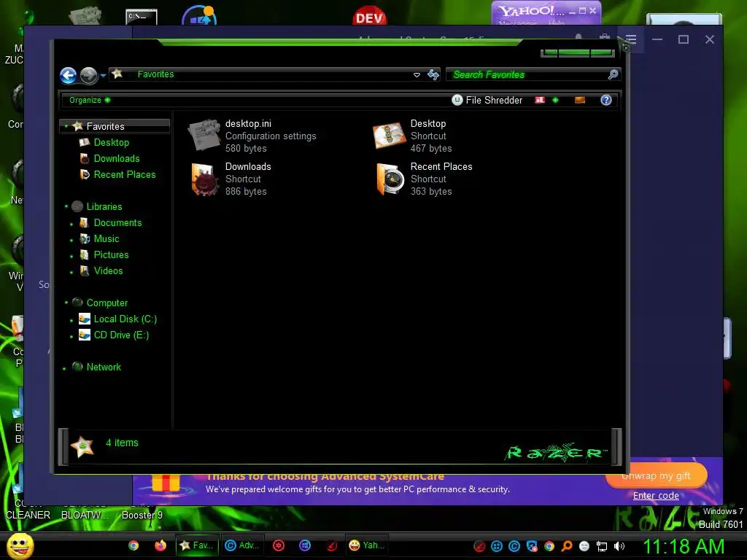
Task: Launch File Shredder from the toolbar
Action: point(487,100)
